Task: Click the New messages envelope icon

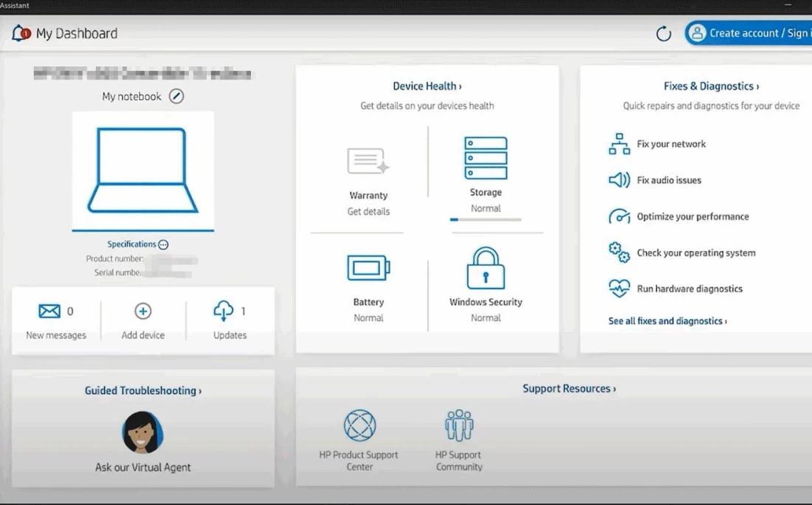Action: 49,312
